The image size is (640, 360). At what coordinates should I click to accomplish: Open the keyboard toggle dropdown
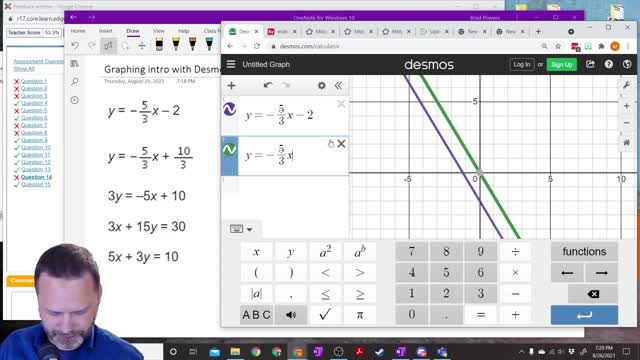click(241, 229)
